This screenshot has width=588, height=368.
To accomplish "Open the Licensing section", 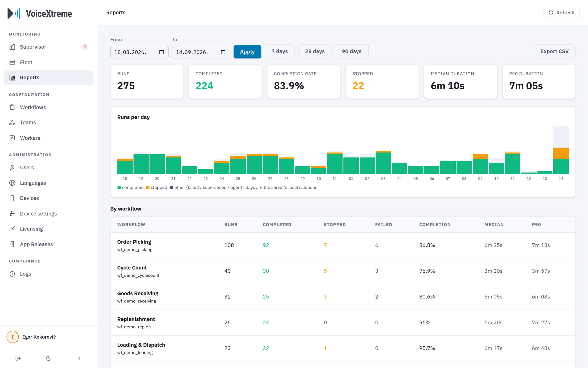I will point(49,229).
